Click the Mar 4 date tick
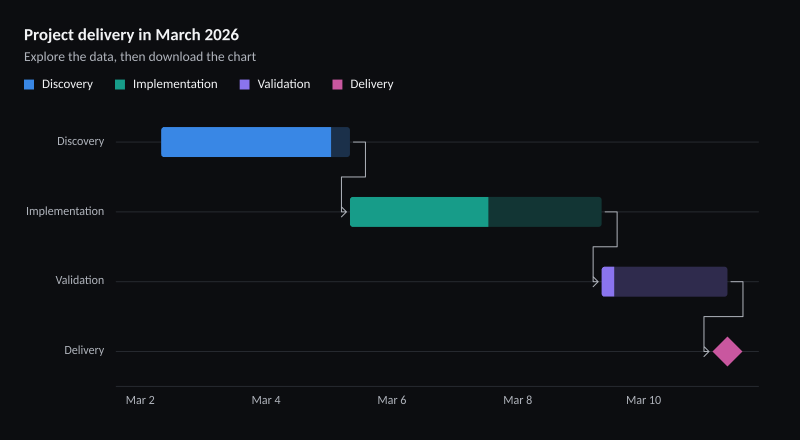 point(266,400)
